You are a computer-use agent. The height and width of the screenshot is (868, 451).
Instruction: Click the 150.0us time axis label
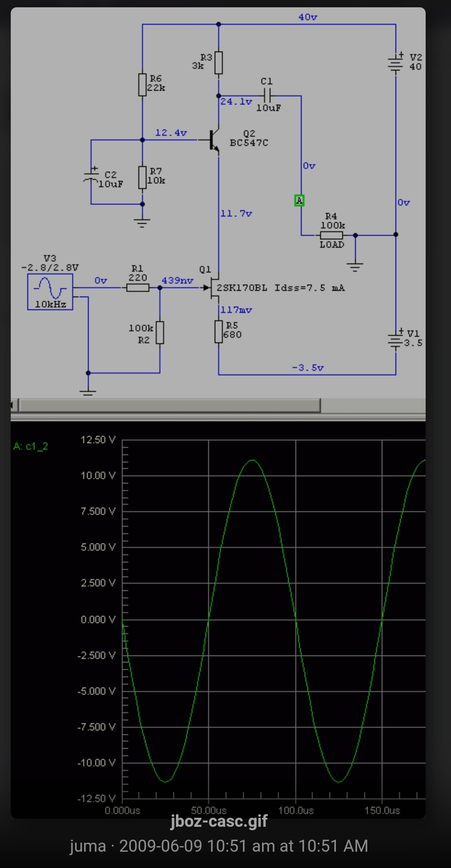tap(382, 810)
